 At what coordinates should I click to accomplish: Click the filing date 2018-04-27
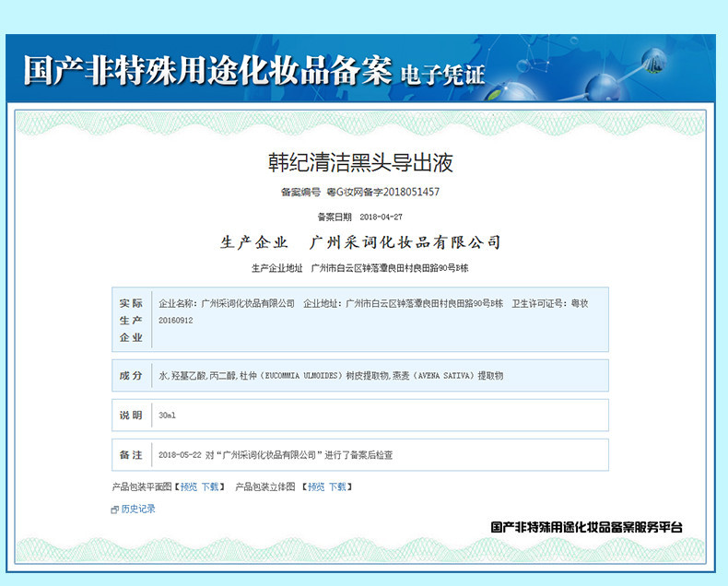tap(381, 217)
